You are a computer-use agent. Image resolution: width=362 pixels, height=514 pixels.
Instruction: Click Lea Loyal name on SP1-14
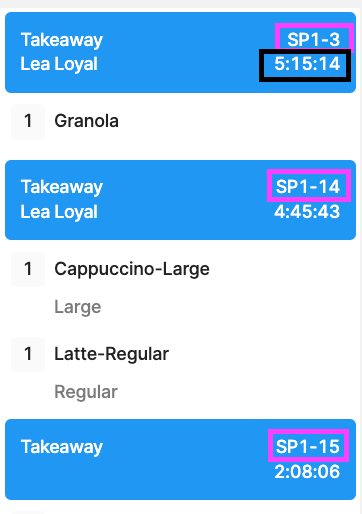tap(59, 212)
